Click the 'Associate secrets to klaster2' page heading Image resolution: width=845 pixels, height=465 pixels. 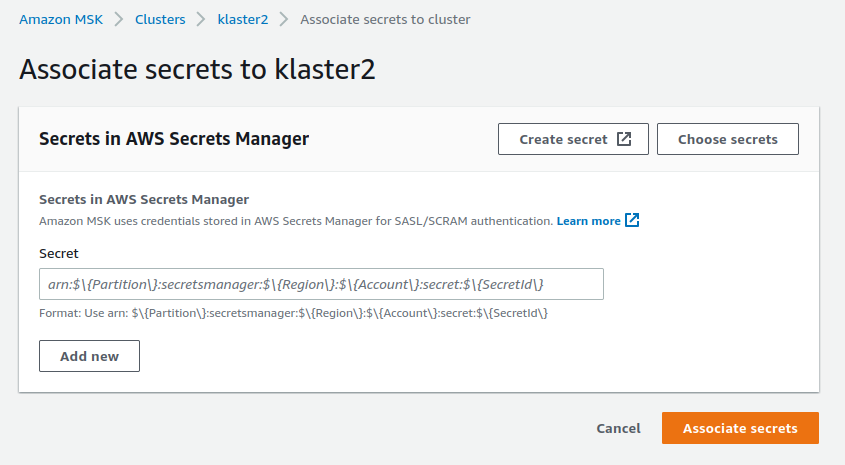(x=197, y=70)
